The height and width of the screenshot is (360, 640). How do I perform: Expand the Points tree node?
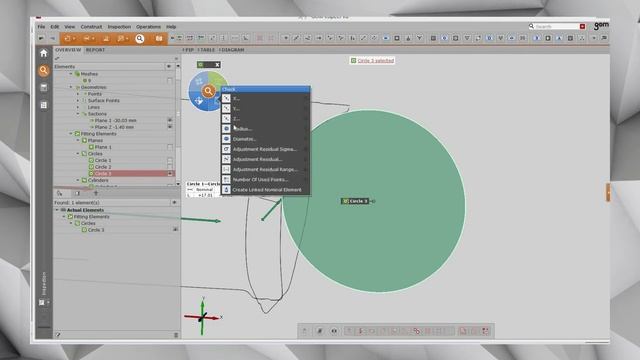pos(78,94)
